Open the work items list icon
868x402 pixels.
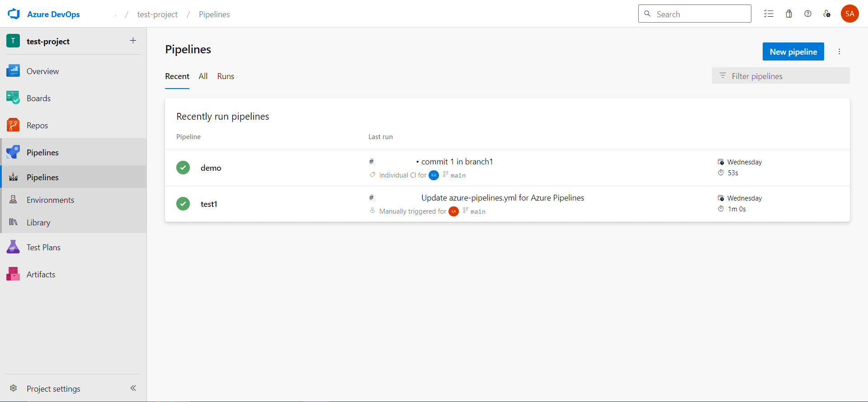769,14
